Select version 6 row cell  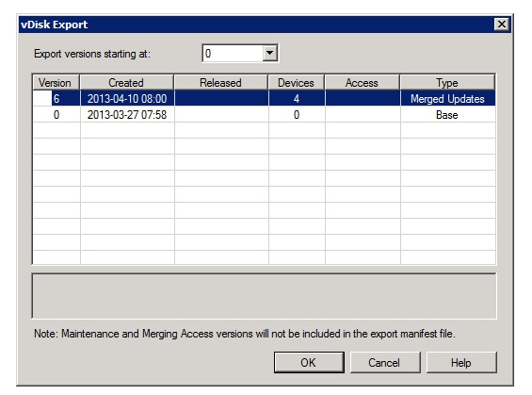[56, 98]
